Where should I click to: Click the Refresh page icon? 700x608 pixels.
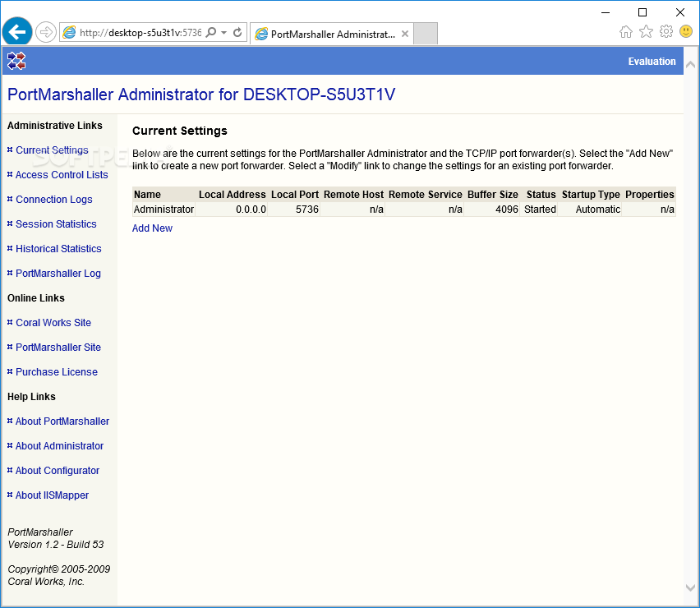point(237,32)
